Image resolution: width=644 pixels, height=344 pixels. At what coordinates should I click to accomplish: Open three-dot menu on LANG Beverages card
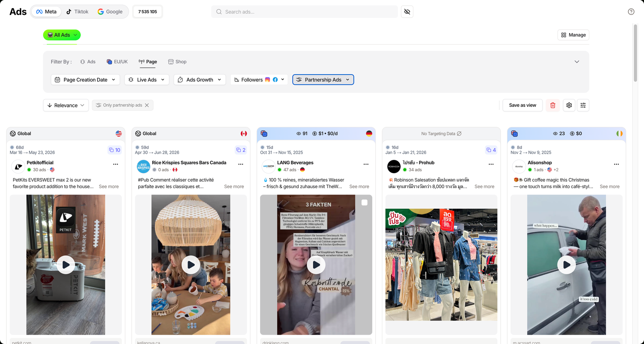tap(366, 164)
